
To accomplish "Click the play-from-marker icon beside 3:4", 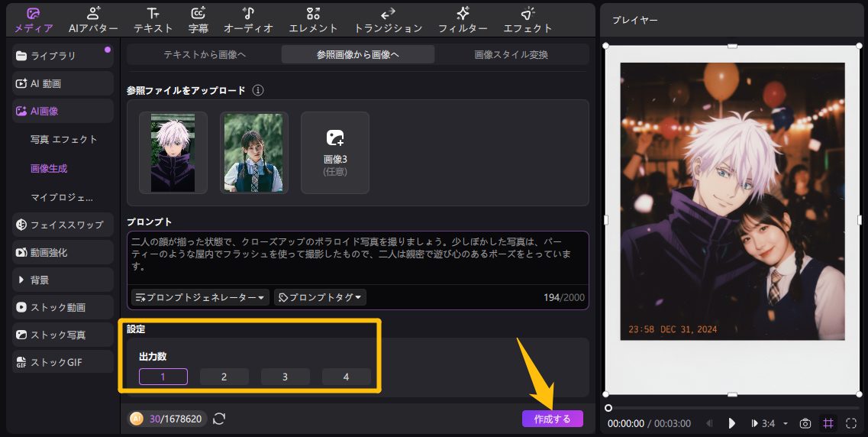I will coord(754,424).
